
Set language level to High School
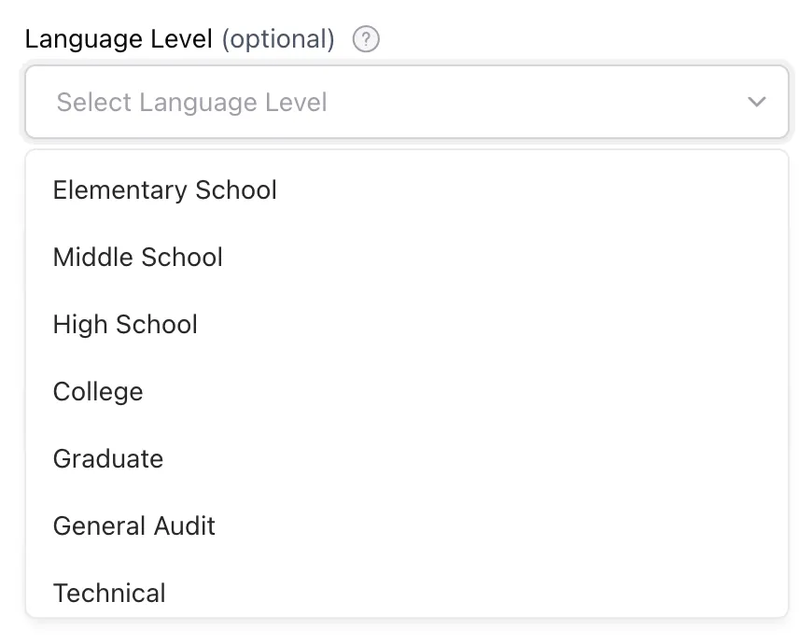126,325
